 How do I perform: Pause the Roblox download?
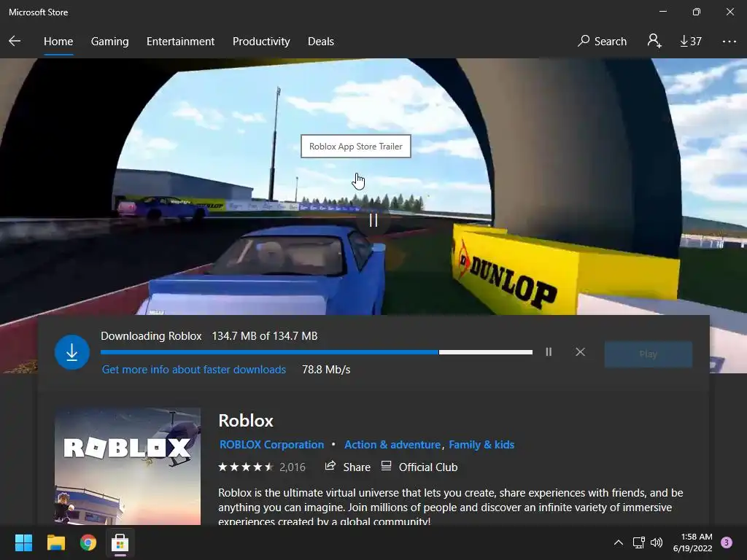click(549, 352)
